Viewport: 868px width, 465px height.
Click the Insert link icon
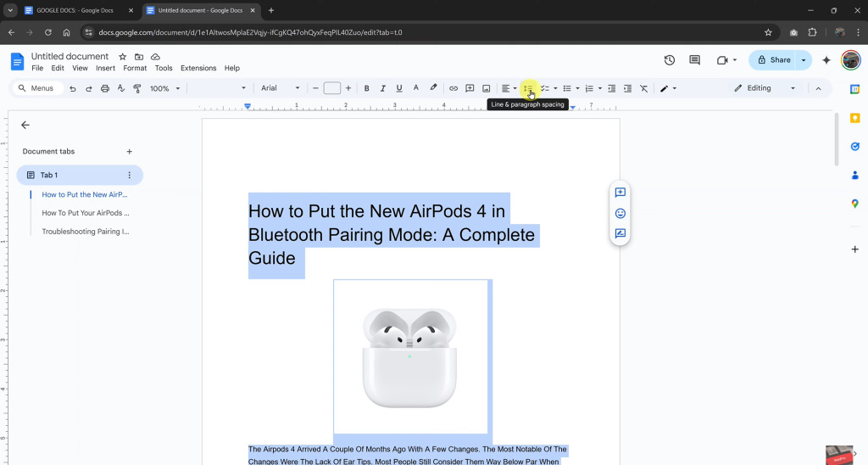(x=453, y=89)
